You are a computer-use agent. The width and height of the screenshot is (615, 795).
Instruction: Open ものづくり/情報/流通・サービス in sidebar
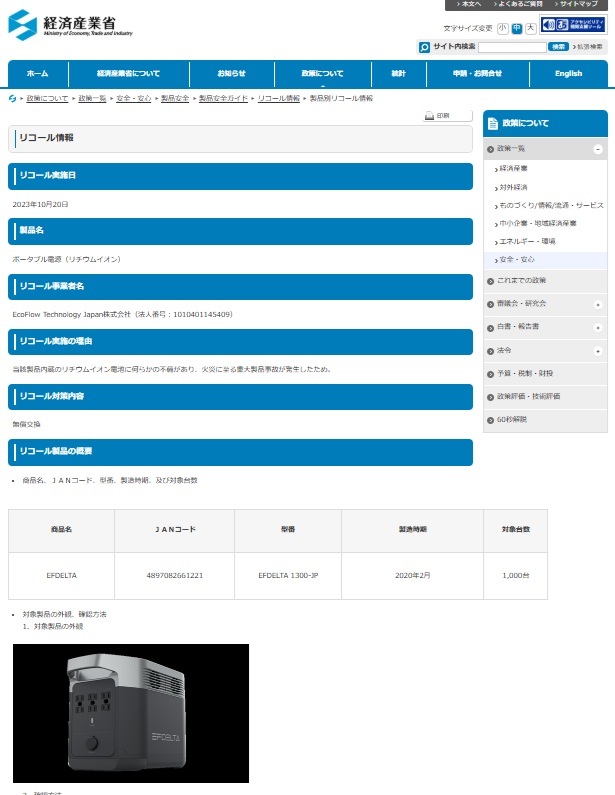pos(552,205)
